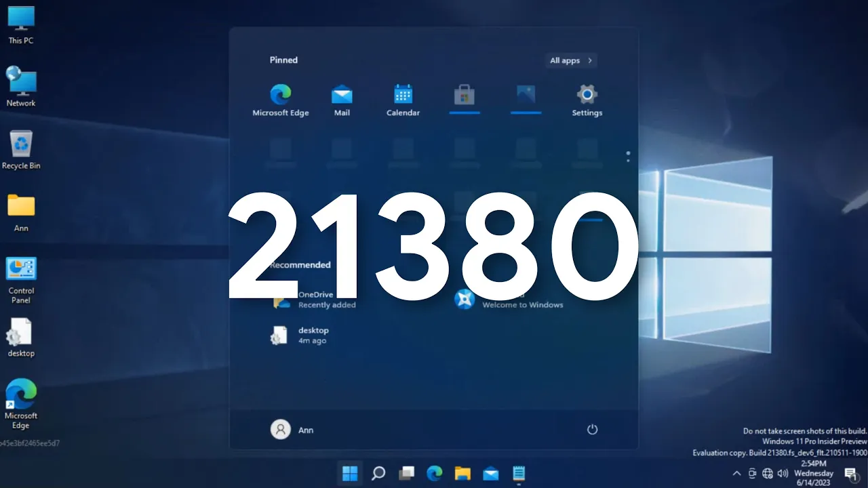Open Task View on the taskbar
The width and height of the screenshot is (868, 488).
406,473
